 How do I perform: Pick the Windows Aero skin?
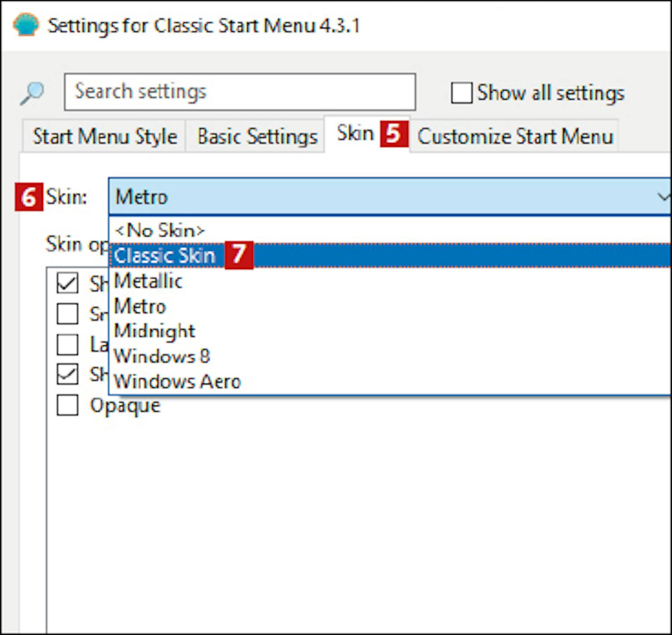click(177, 382)
